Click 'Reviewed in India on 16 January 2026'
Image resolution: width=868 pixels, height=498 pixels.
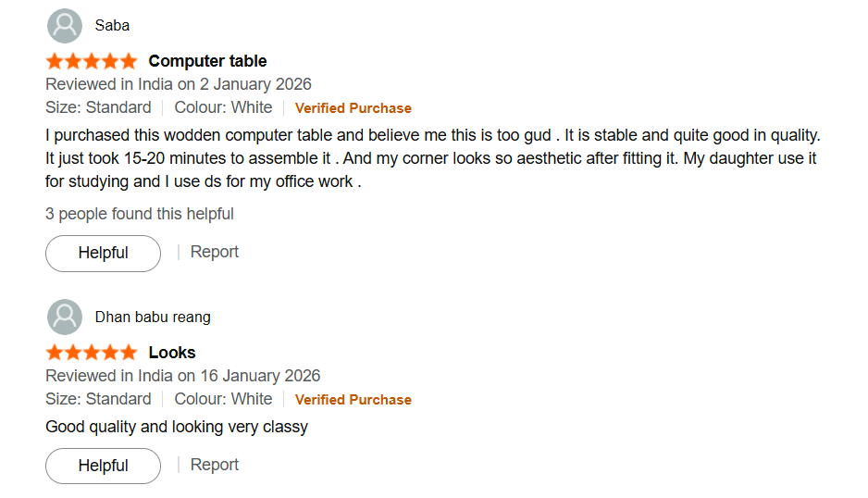pos(183,376)
